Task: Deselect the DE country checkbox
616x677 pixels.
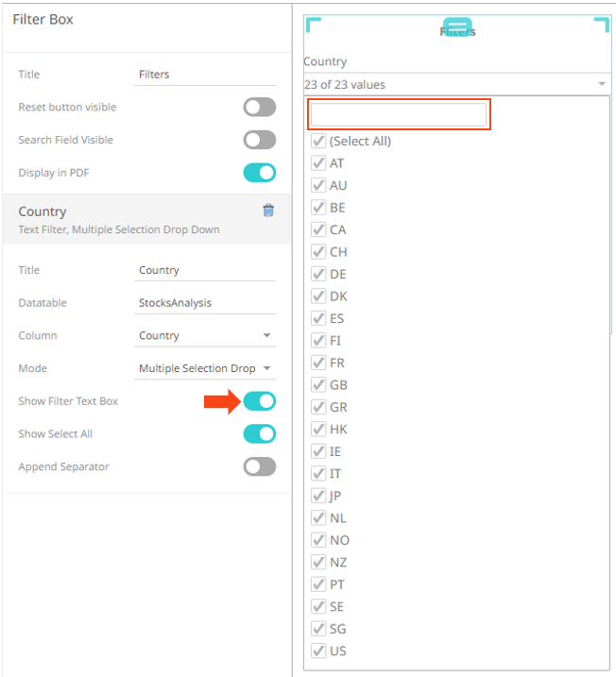Action: tap(318, 274)
